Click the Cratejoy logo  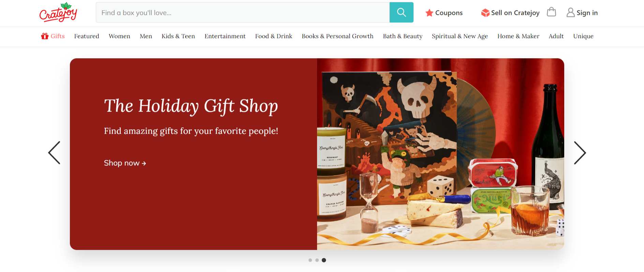58,12
